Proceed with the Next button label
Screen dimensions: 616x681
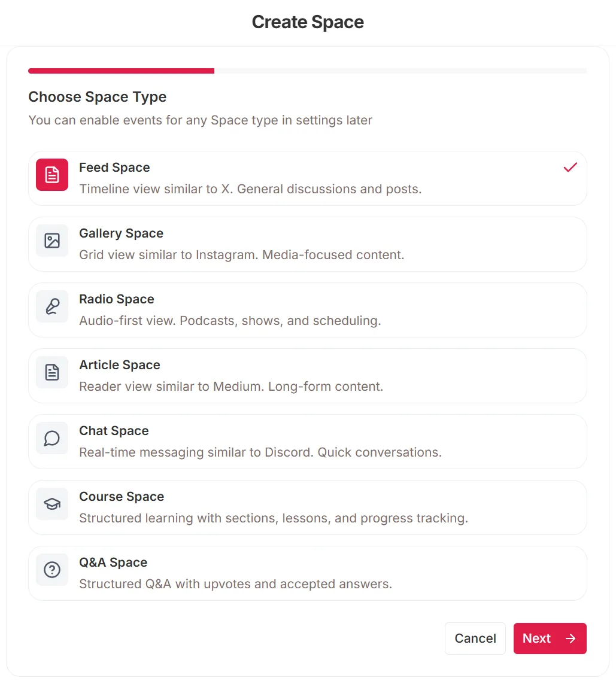pos(536,639)
